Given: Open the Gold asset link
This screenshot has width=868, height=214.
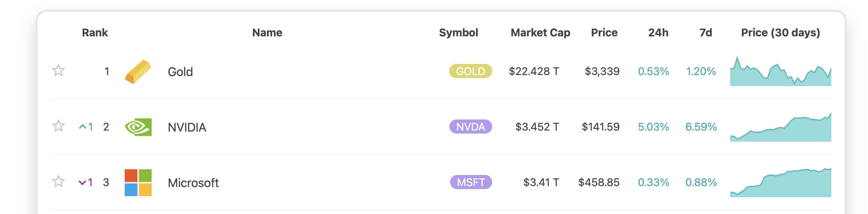Looking at the screenshot, I should [180, 72].
